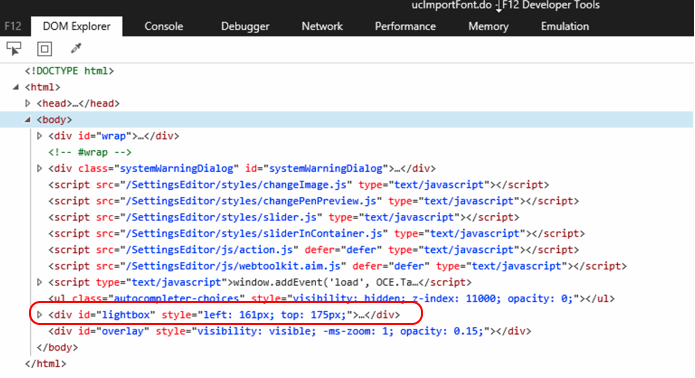This screenshot has width=695, height=378.
Task: Select the window.addEvent inline script row
Action: [260, 282]
